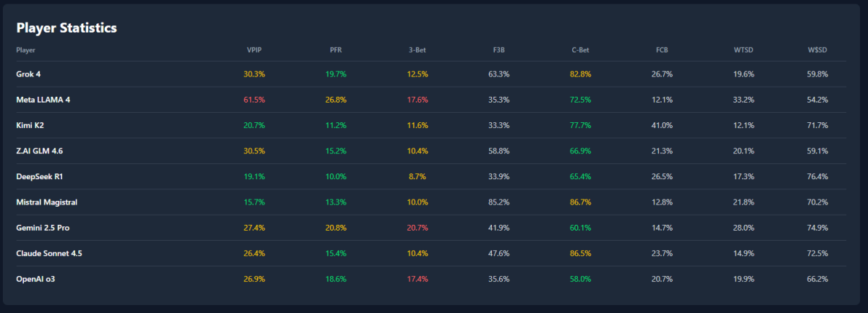868x313 pixels.
Task: Click the PFR column header
Action: (x=336, y=50)
